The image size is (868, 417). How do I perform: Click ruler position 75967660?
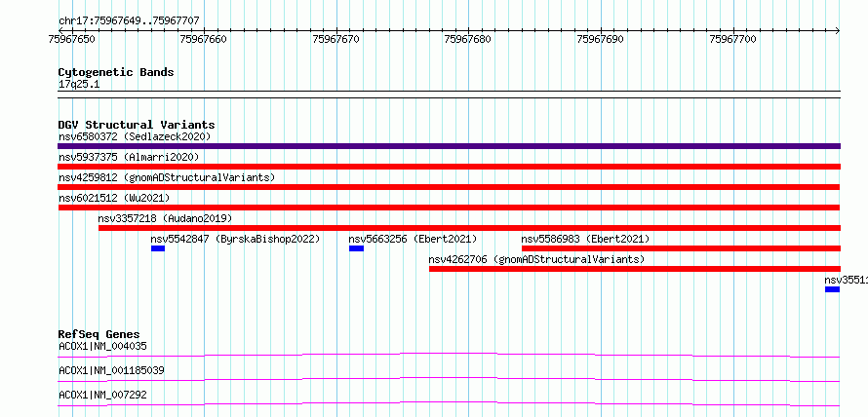(x=204, y=39)
